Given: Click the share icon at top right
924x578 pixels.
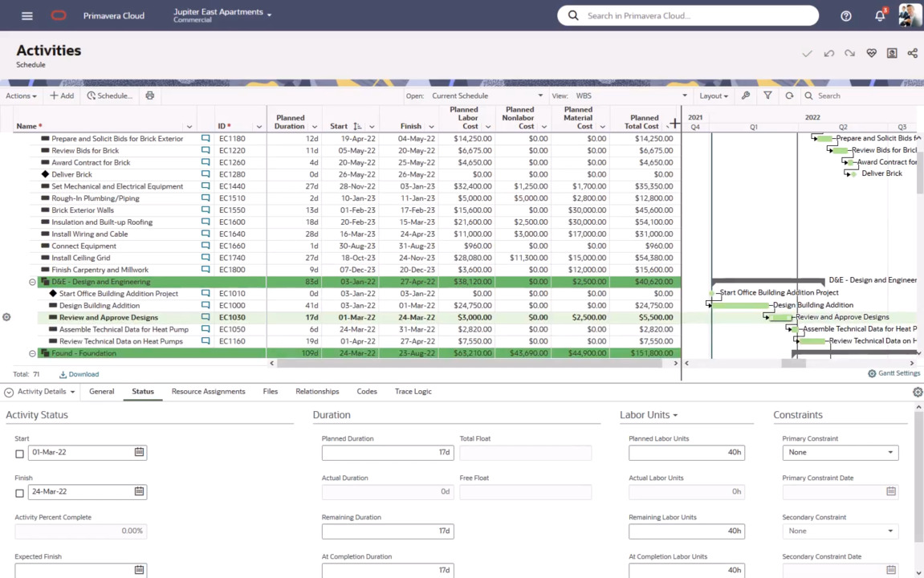Looking at the screenshot, I should [913, 53].
